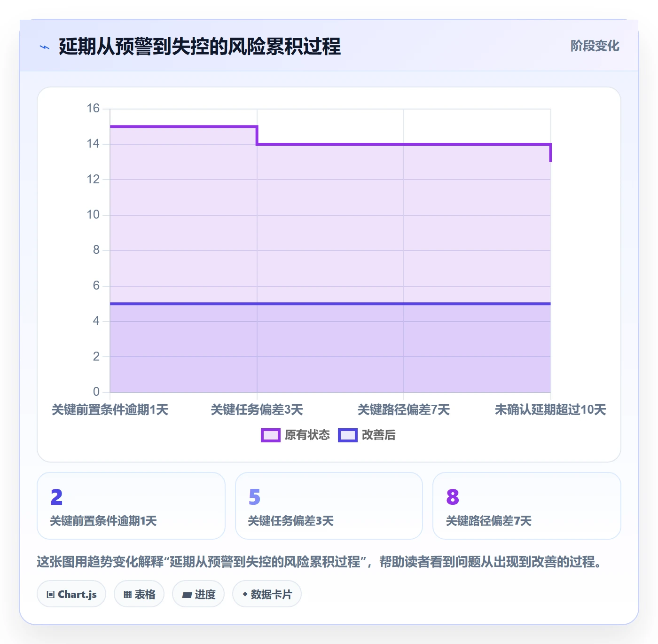Open the card showing 8 关键路径偏差7天
The image size is (658, 644).
pos(527,506)
